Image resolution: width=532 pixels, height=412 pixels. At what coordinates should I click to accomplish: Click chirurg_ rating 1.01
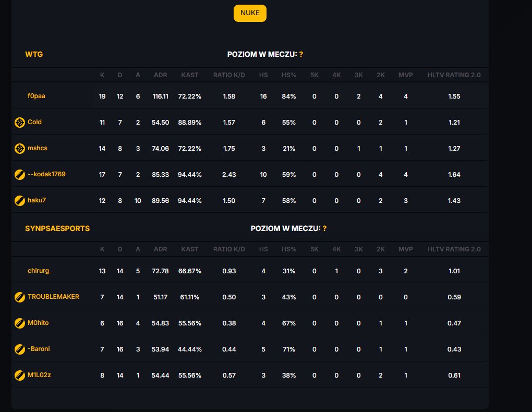(x=454, y=271)
